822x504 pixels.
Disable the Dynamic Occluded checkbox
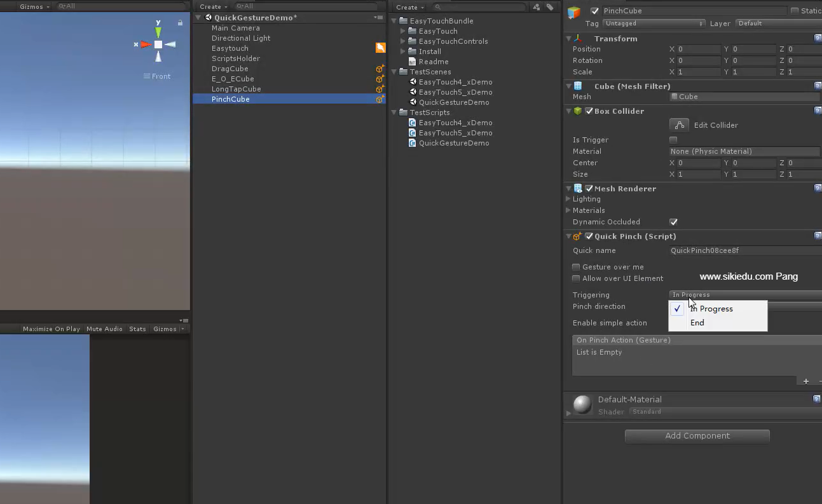673,222
